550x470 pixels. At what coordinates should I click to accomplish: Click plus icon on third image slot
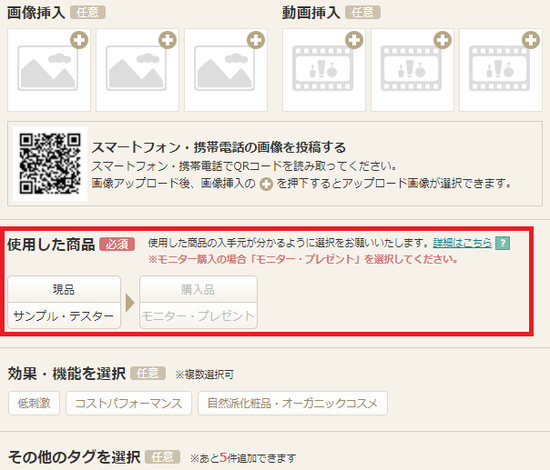tap(256, 40)
